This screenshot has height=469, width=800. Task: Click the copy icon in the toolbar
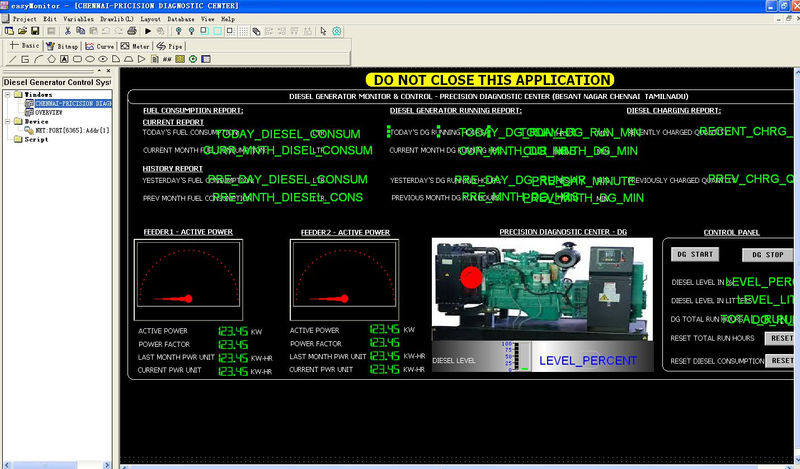80,31
